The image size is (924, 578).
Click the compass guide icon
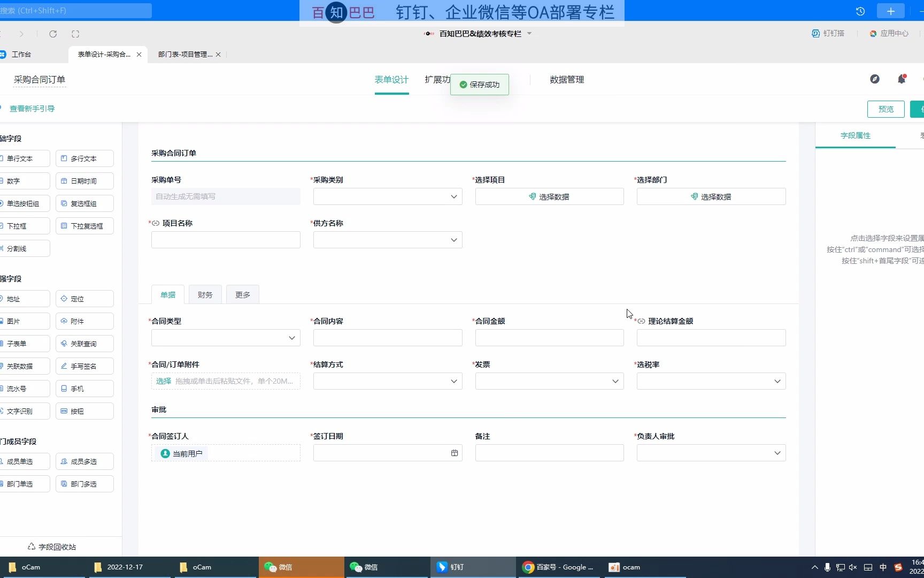coord(875,79)
